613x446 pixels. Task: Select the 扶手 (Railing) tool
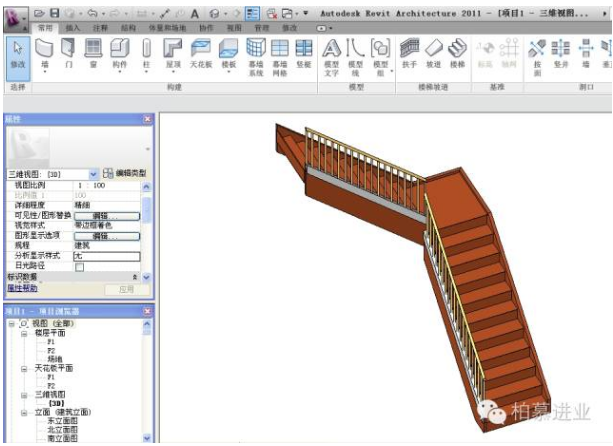409,54
